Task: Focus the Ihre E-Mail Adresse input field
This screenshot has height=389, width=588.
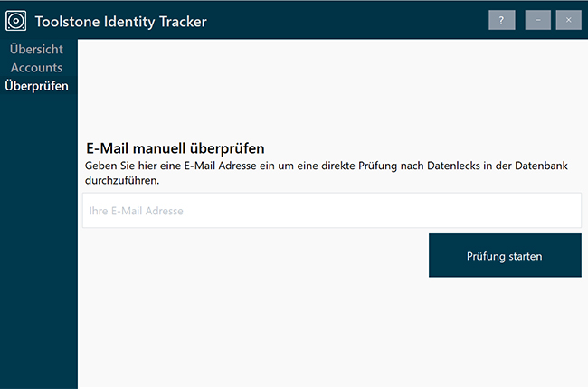Action: [x=331, y=211]
